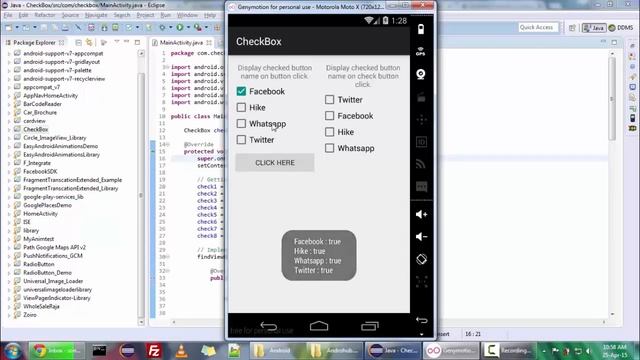Switch to the DDMS perspective
Screen dimensions: 640x360
621,28
